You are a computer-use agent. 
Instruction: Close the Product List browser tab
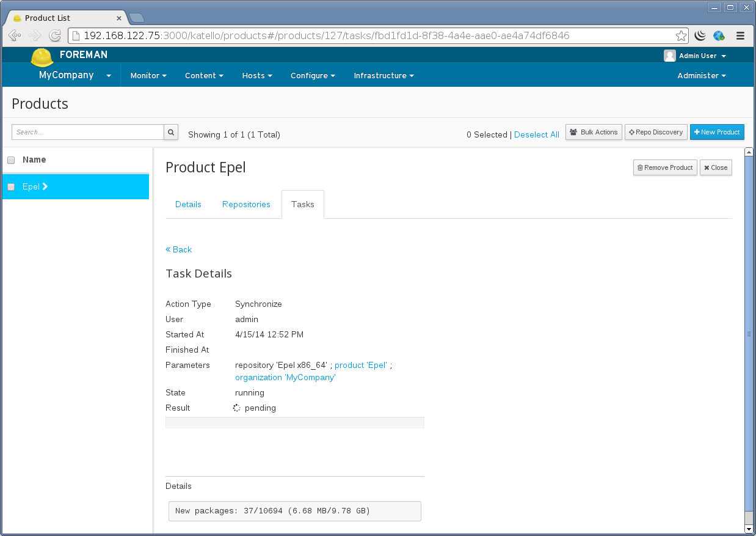119,18
